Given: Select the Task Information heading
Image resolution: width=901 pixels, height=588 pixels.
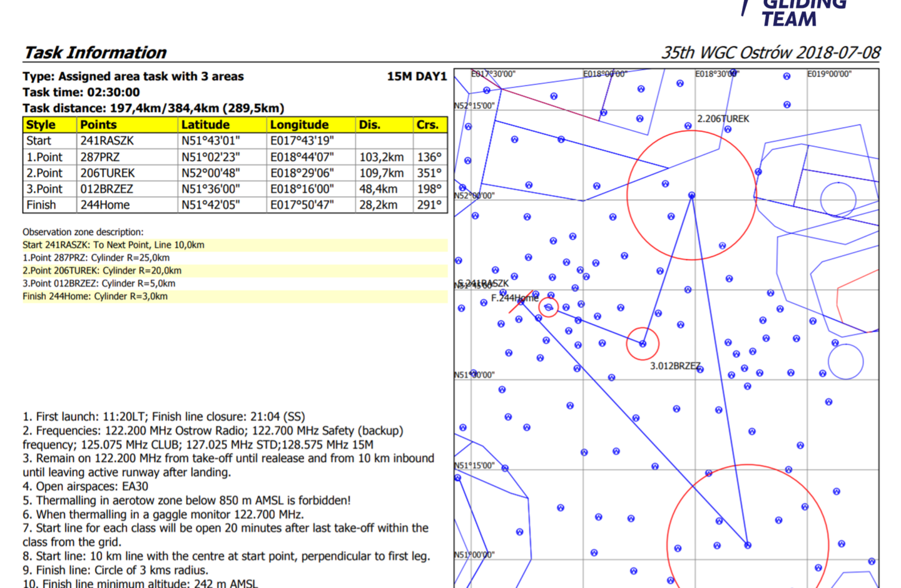Looking at the screenshot, I should point(95,53).
